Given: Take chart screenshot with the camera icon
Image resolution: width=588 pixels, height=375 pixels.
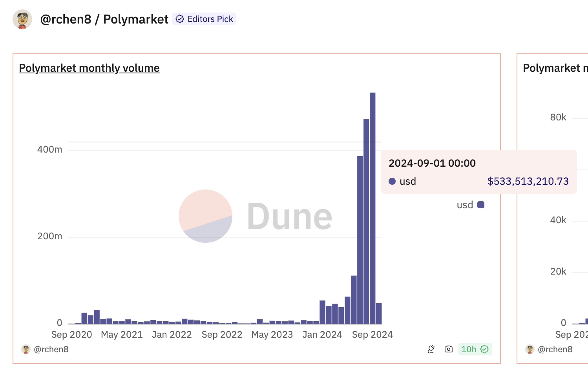Looking at the screenshot, I should (449, 349).
